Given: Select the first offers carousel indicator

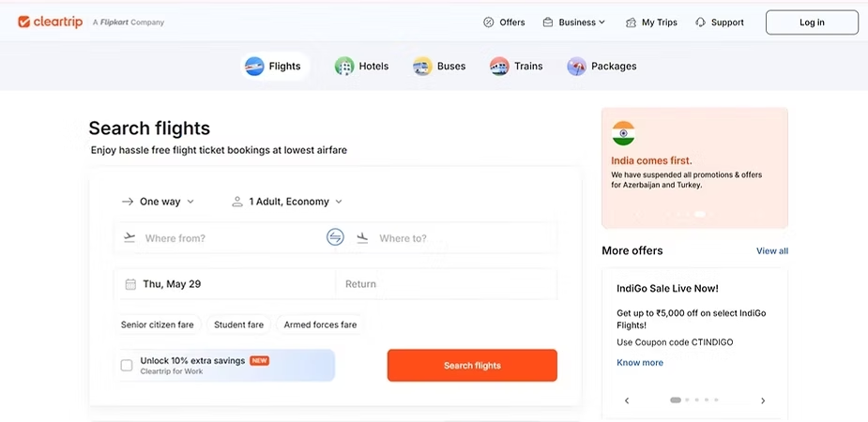Looking at the screenshot, I should (676, 399).
